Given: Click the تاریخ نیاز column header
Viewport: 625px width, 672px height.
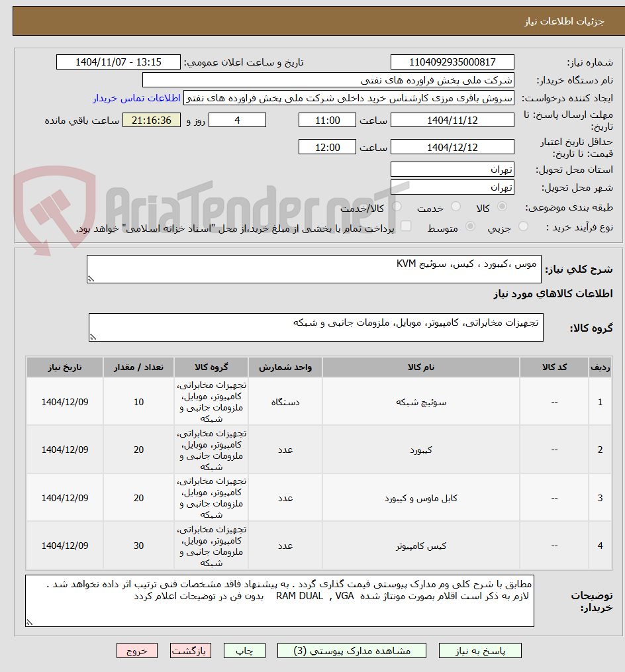Looking at the screenshot, I should 65,367.
